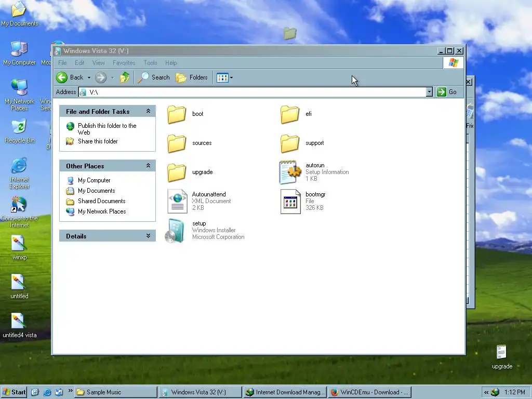This screenshot has height=399, width=532.
Task: Open My Network Places in Other Places
Action: tap(102, 211)
